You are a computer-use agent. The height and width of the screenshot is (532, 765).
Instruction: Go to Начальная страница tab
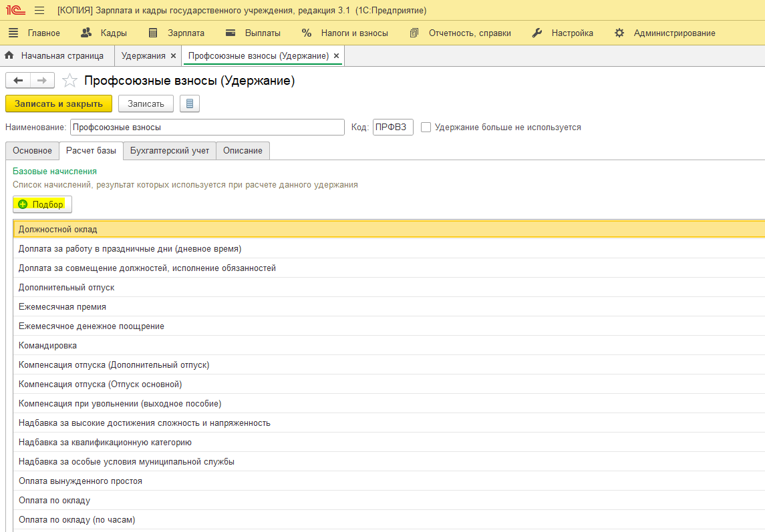57,55
